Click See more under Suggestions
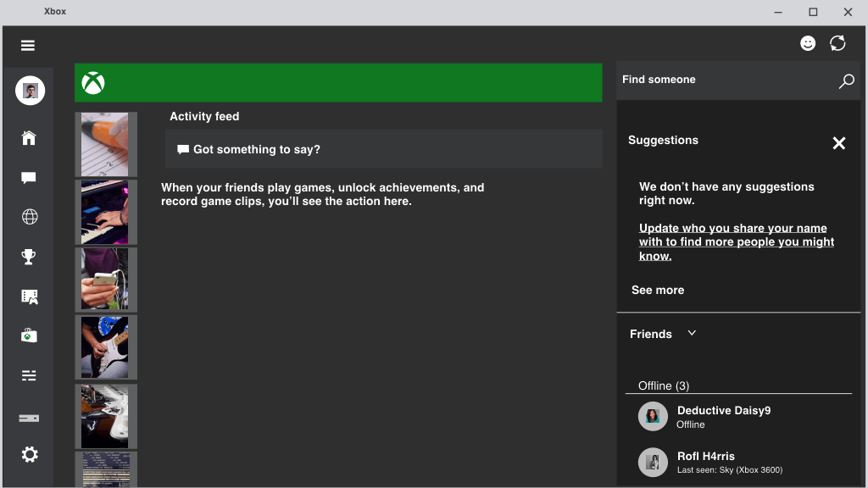The height and width of the screenshot is (488, 868). [658, 290]
